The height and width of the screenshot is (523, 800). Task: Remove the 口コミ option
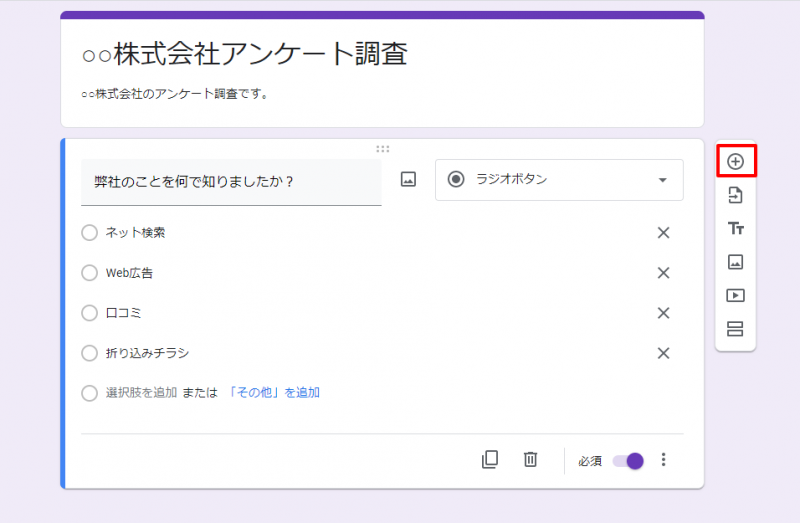pos(662,313)
